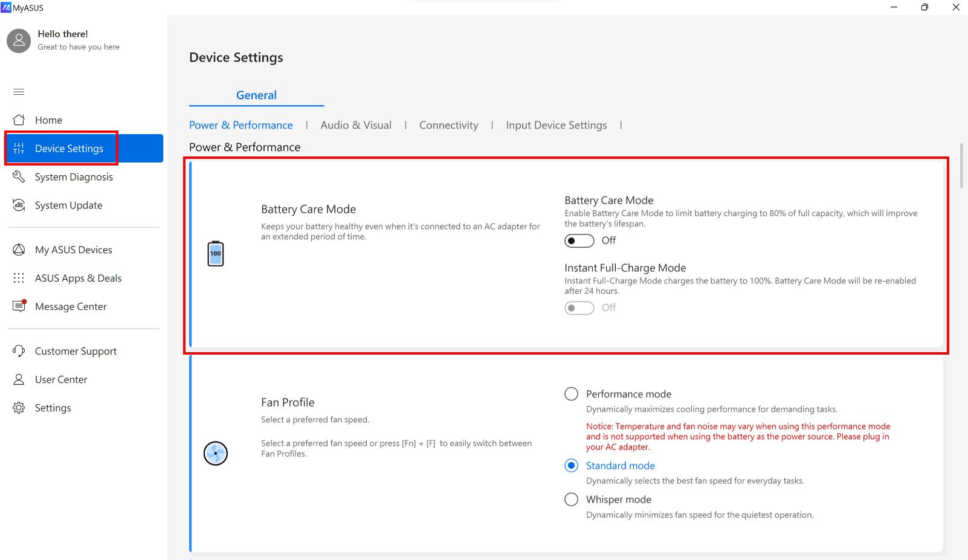The width and height of the screenshot is (968, 560).
Task: Open the hamburger menu to collapse sidebar
Action: tap(19, 92)
